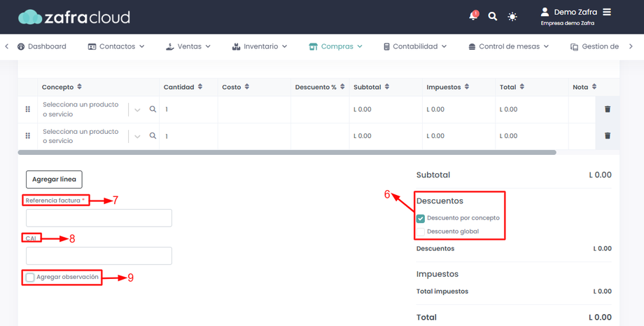Screen dimensions: 644x326
Task: Sort by Nota column arrows
Action: click(594, 87)
